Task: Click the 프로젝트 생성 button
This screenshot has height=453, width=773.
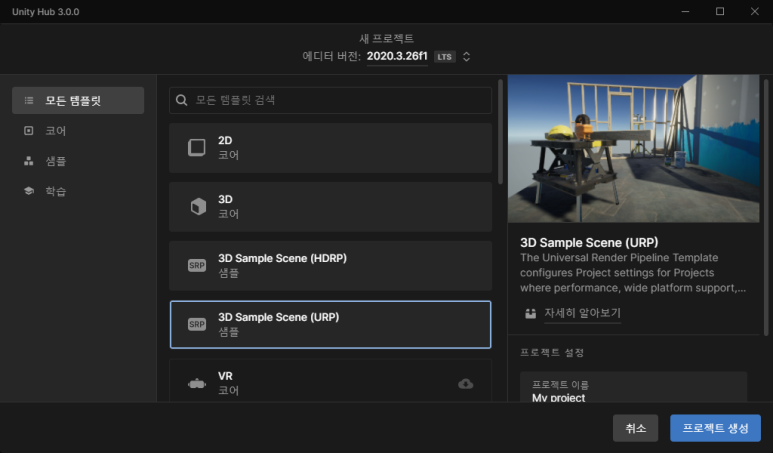Action: [715, 428]
